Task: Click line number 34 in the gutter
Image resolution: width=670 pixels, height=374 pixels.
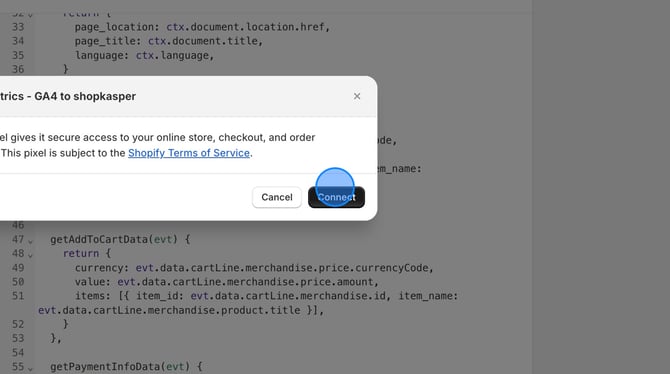Action: coord(18,41)
